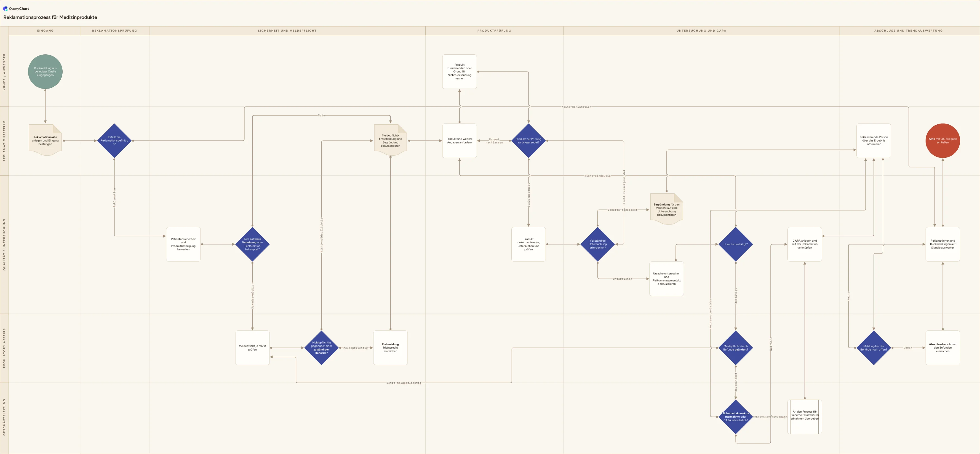
Task: Select the 'Reklamationsakte anlegen' document node
Action: coord(45,140)
